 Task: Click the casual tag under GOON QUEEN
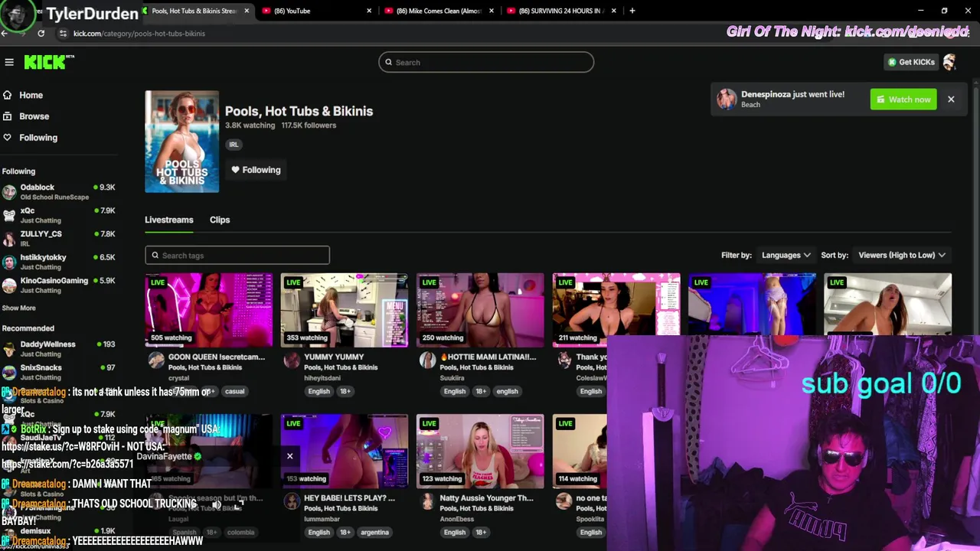[x=235, y=391]
